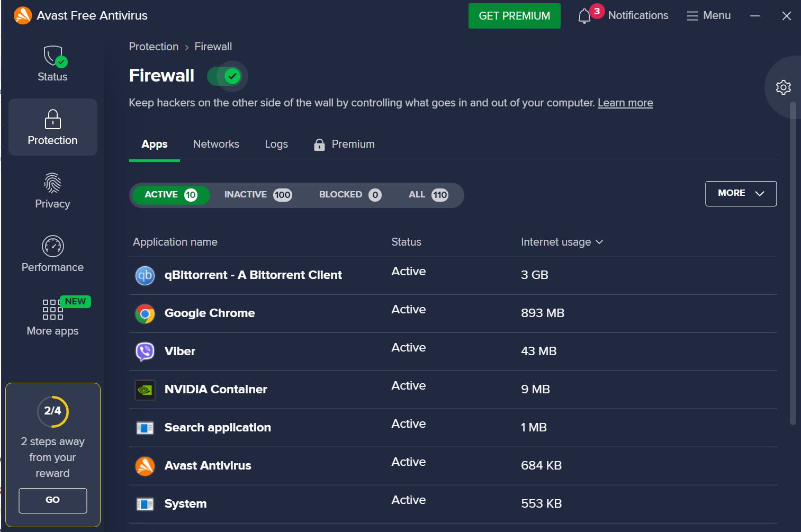Filter by BLOCKED apps
This screenshot has height=532, width=801.
click(x=350, y=195)
